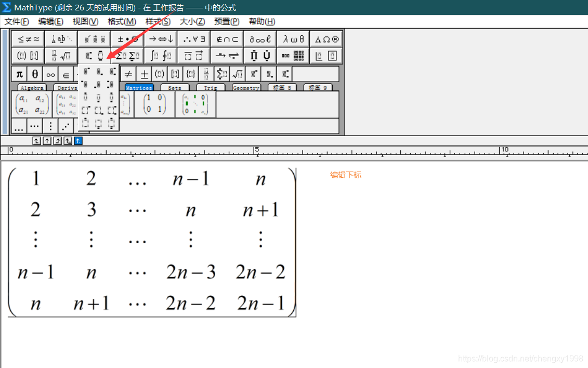Screen dimensions: 588x368
Task: Open the miscellaneous symbols palette (∂ ∞ ℓ)
Action: click(x=260, y=39)
